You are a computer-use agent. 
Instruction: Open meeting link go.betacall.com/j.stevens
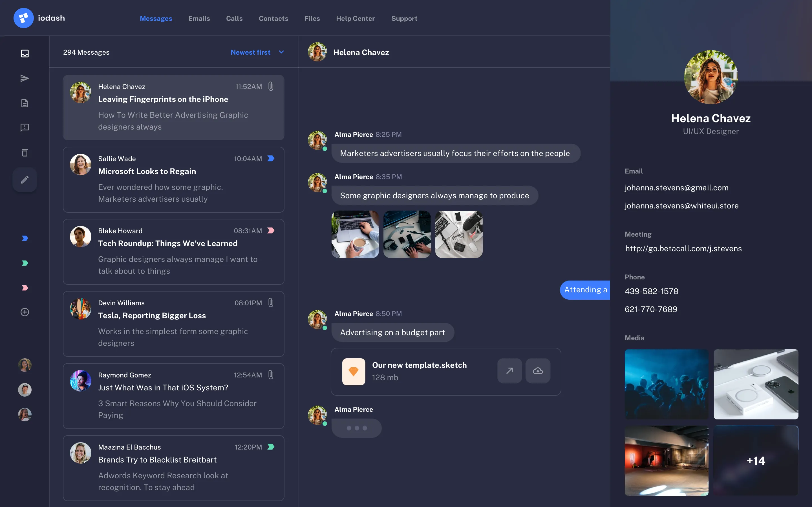click(x=683, y=248)
